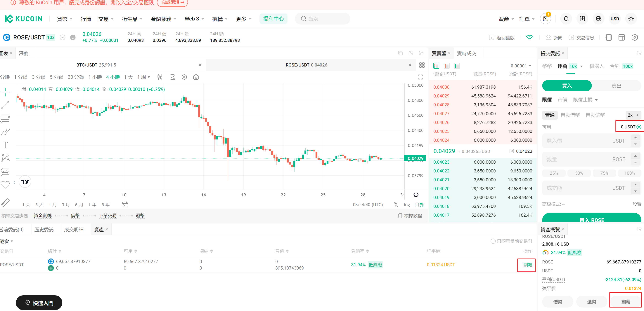Open the 1 周 timeframe dropdown
644x311 pixels.
click(x=144, y=77)
